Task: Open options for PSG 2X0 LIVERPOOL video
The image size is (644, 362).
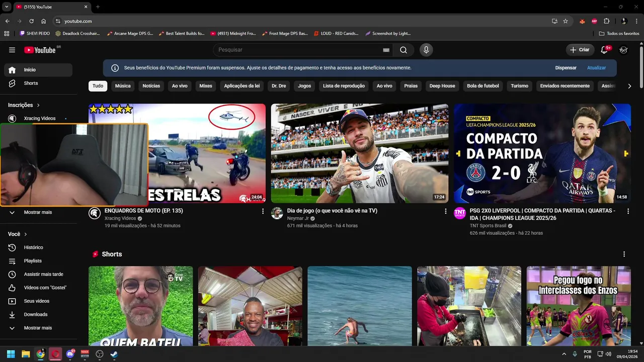Action: 628,212
